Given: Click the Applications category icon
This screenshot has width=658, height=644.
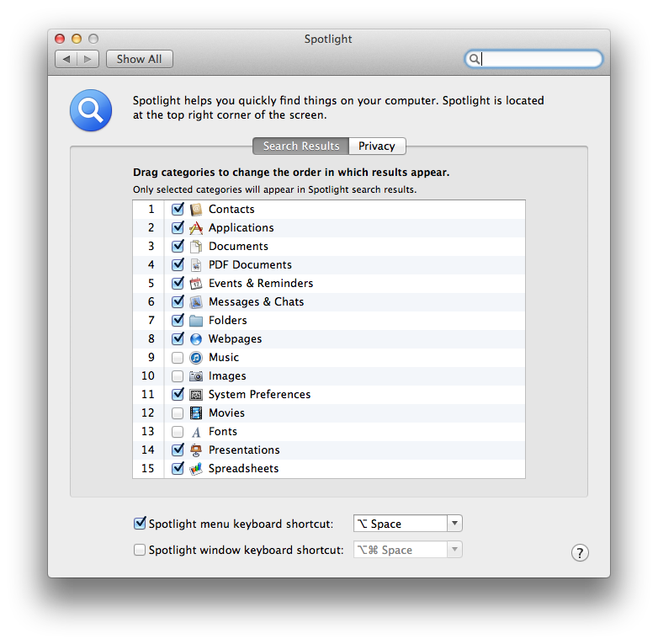Looking at the screenshot, I should [196, 227].
